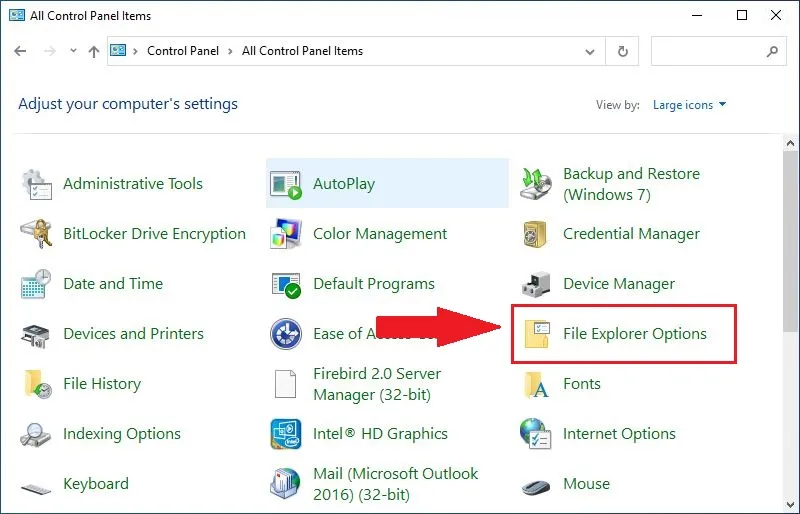The image size is (800, 514).
Task: Expand the address bar history dropdown
Action: tap(590, 51)
